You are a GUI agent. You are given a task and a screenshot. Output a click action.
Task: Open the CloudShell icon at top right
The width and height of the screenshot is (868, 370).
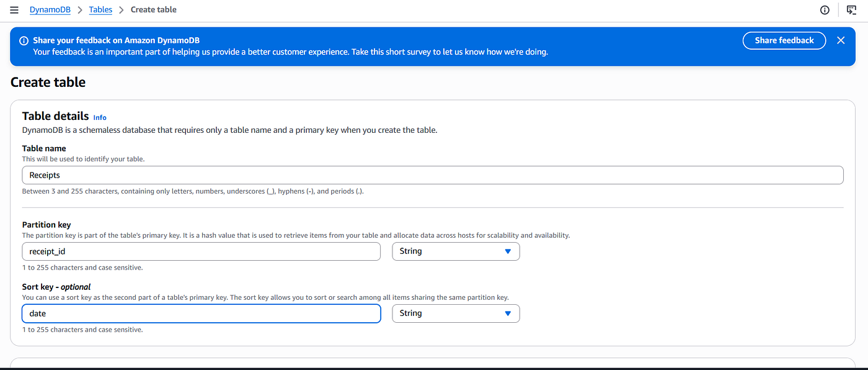(x=851, y=10)
